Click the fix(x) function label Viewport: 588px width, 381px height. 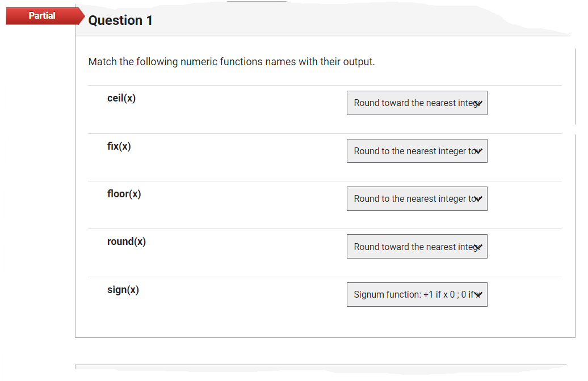pos(119,146)
